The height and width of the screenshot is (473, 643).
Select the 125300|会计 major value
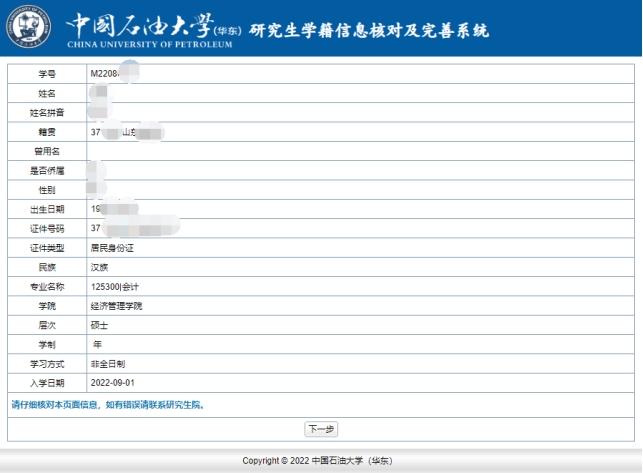coord(114,287)
